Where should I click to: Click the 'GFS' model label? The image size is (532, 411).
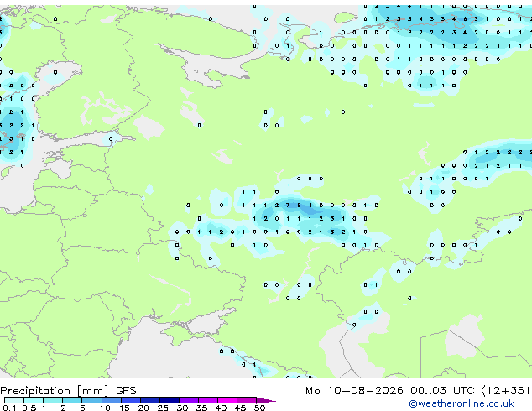coord(126,390)
